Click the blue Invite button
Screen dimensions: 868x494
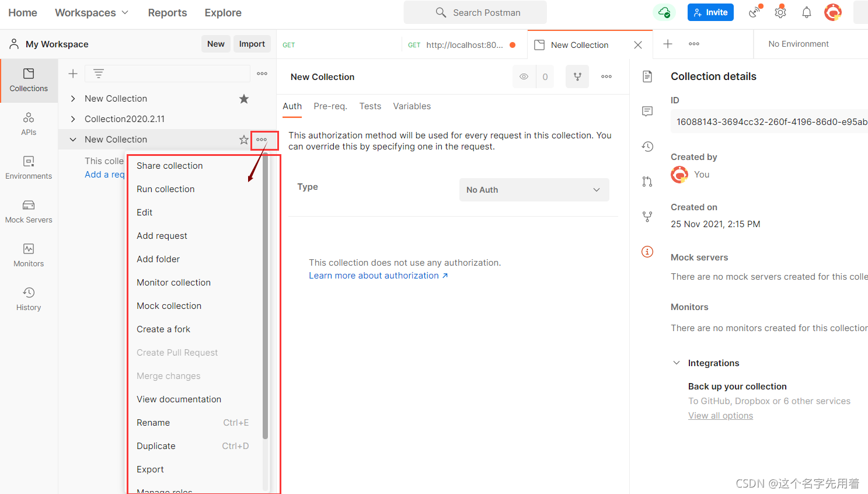coord(710,12)
